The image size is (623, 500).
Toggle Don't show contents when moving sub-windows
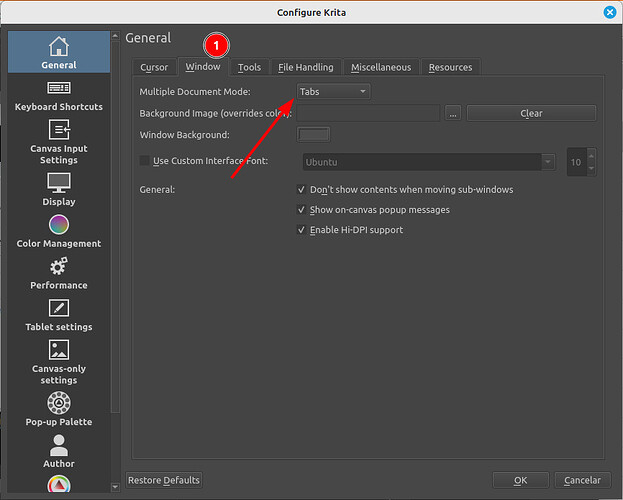pos(303,189)
